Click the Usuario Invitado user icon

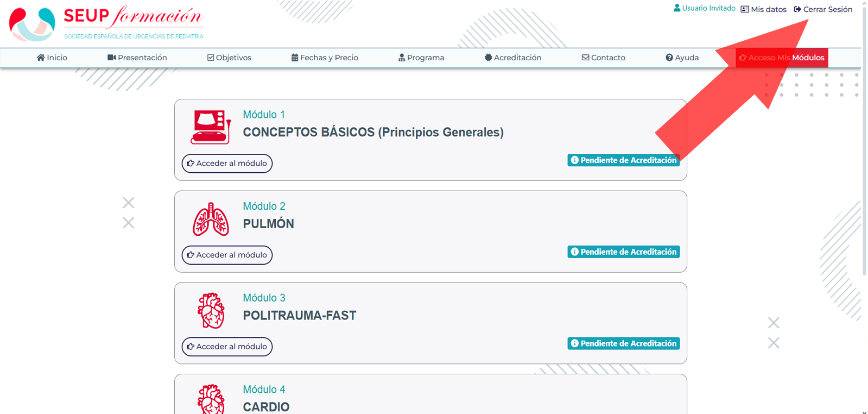[x=677, y=8]
